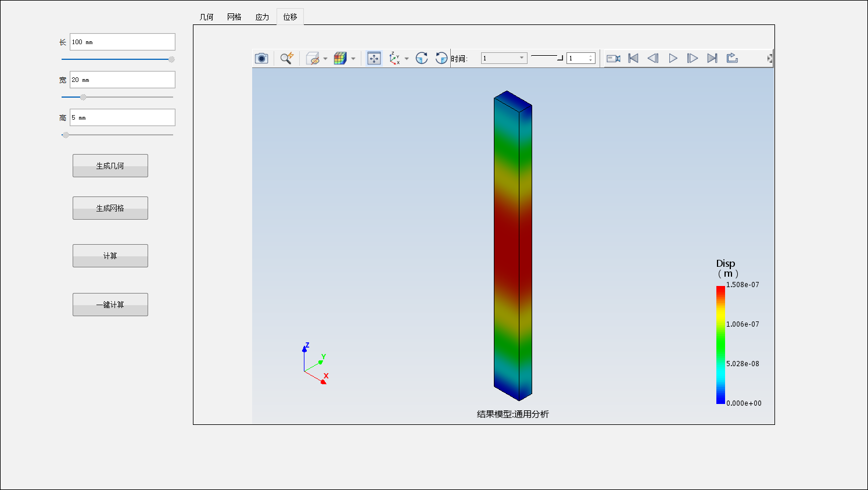Expand the toolbar overflow arrow at right

tap(770, 58)
